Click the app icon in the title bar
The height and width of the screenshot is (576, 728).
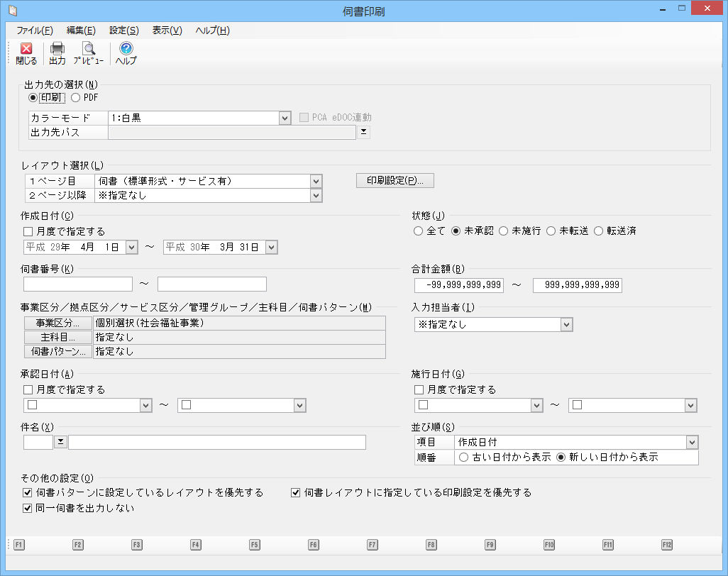[11, 10]
